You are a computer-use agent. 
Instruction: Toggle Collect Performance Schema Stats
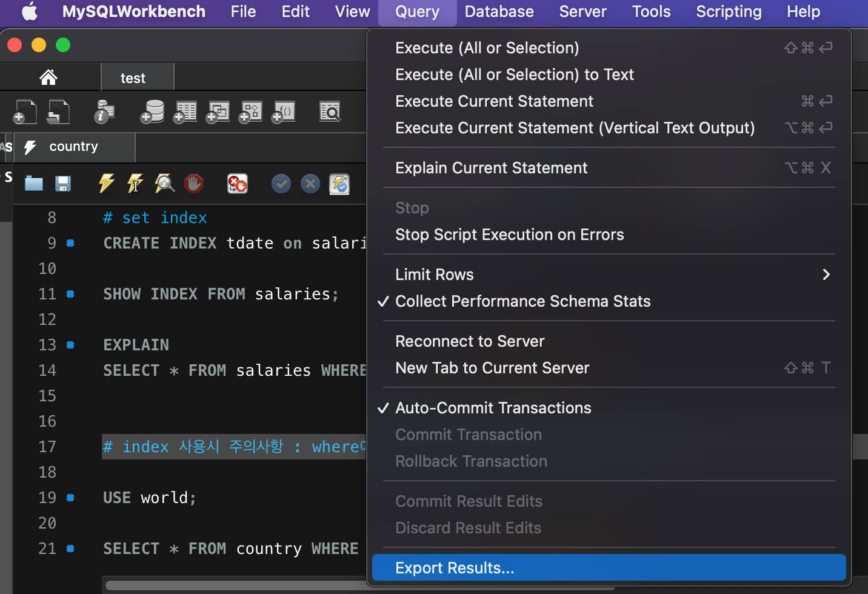pyautogui.click(x=609, y=301)
